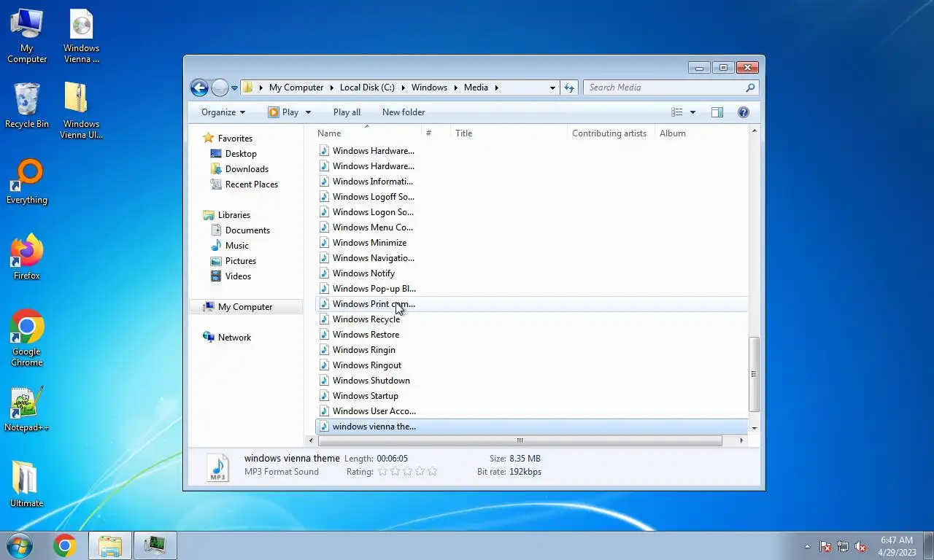Select Favorites in the navigation pane

[235, 139]
